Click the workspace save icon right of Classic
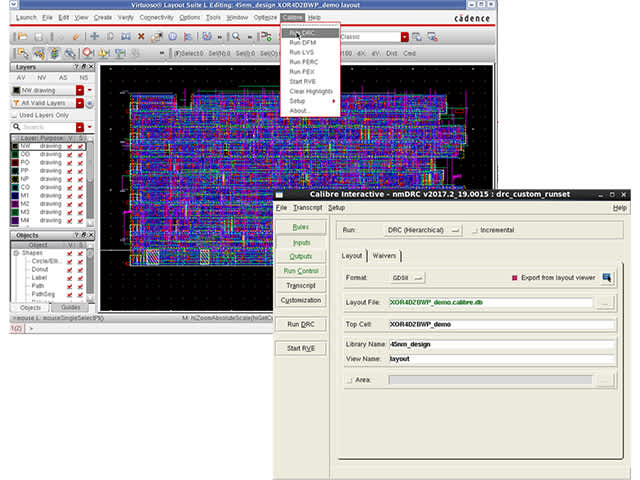This screenshot has width=640, height=480. (x=417, y=37)
